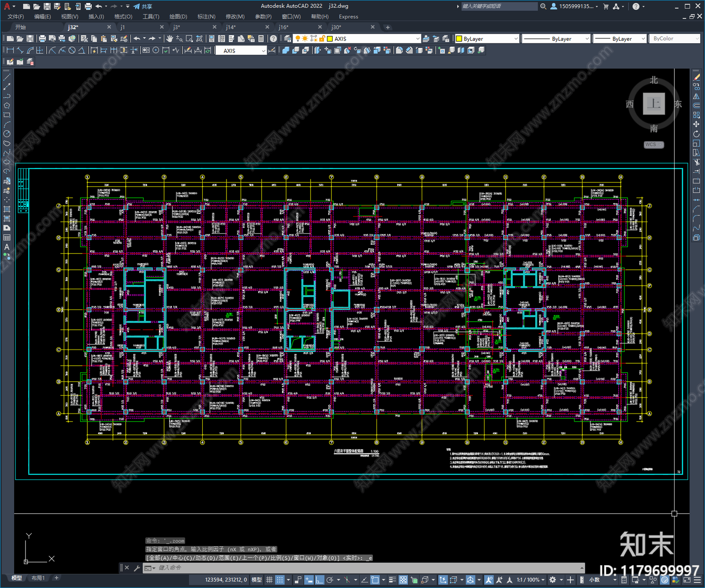This screenshot has width=705, height=588.
Task: Open the Help question-mark icon in toolbar
Action: (x=274, y=39)
